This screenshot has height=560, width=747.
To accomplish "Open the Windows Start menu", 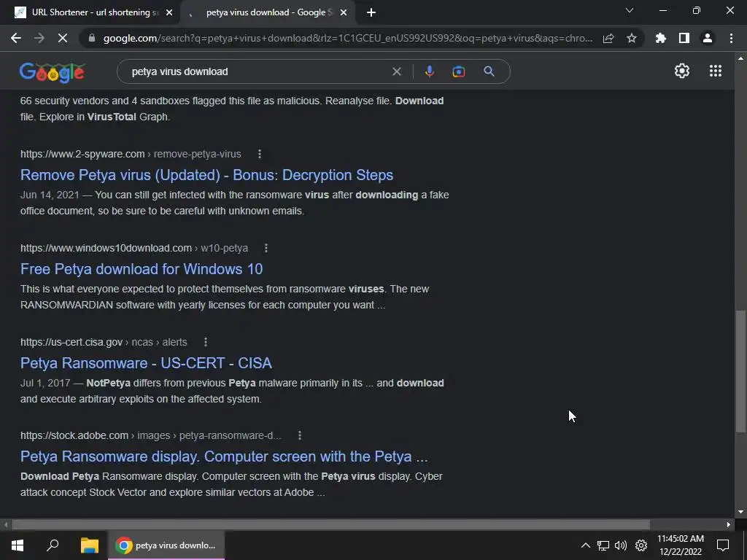I will 18,545.
